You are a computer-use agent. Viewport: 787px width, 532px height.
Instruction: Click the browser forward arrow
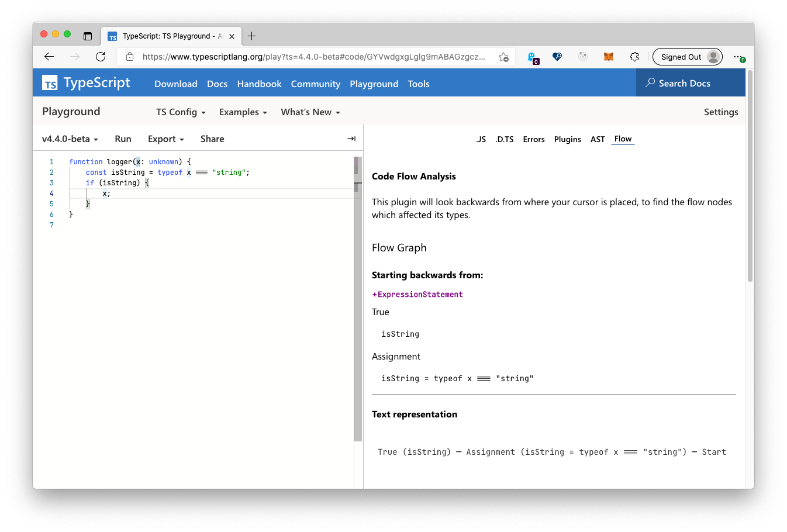pos(75,57)
